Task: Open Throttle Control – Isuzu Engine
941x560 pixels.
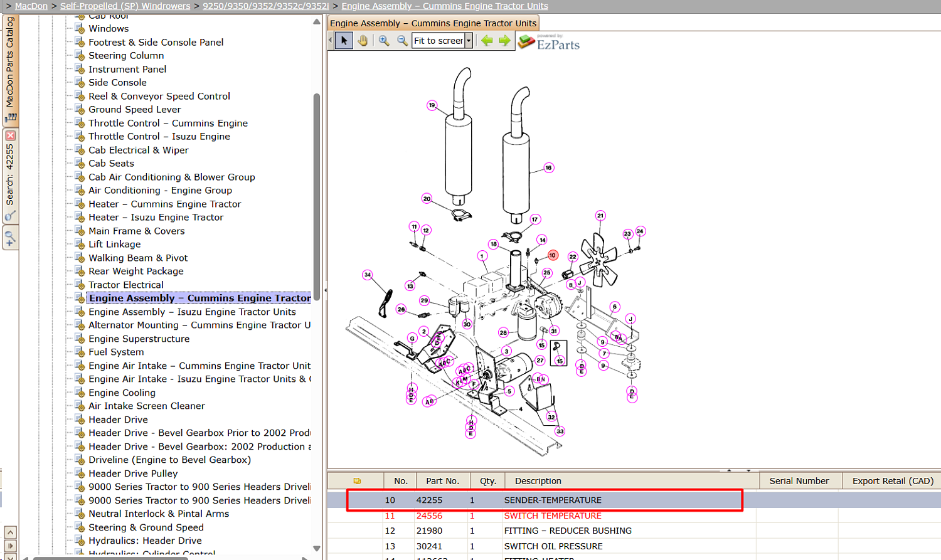Action: coord(159,136)
